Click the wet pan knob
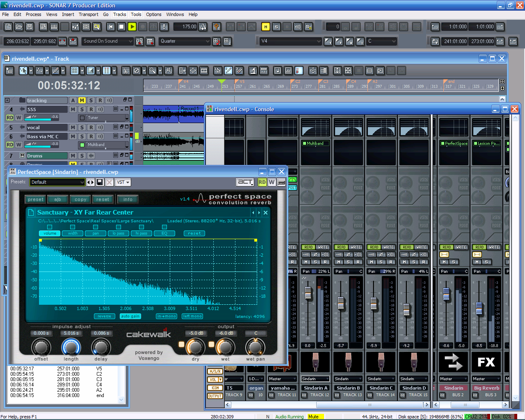Screen dimensions: 525x420 [255, 347]
